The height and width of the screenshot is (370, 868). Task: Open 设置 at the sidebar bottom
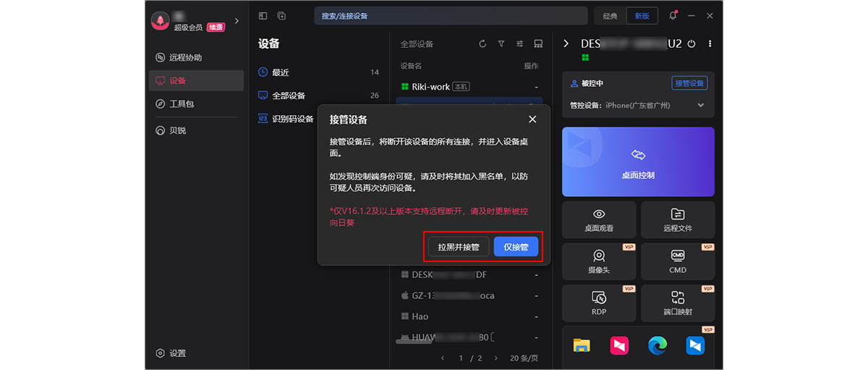[171, 353]
